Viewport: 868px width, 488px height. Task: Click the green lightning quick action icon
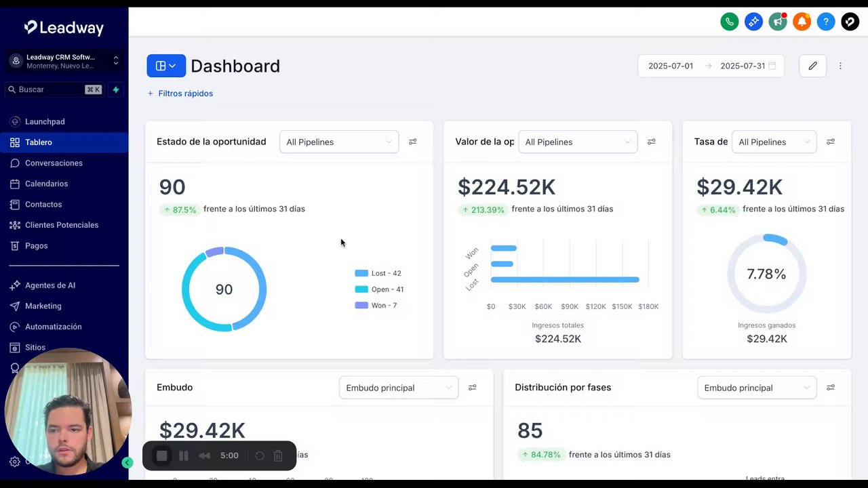pos(116,89)
